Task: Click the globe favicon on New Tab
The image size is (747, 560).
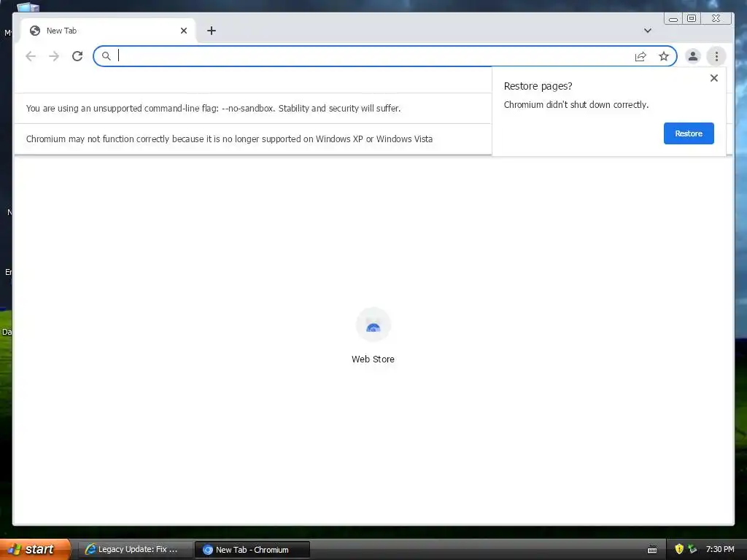Action: click(x=35, y=31)
